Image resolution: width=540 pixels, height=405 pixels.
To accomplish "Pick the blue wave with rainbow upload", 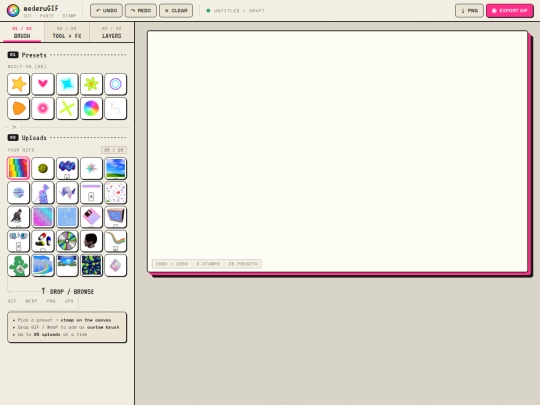I will click(43, 266).
